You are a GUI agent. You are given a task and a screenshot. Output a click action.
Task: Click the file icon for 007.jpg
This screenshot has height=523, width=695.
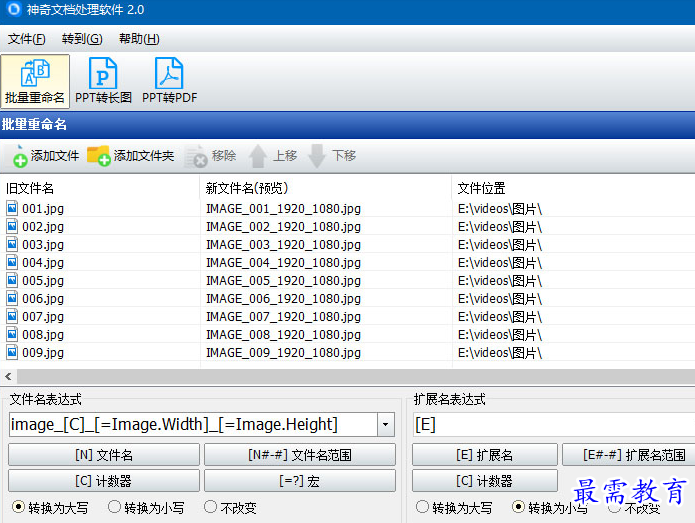pyautogui.click(x=12, y=316)
